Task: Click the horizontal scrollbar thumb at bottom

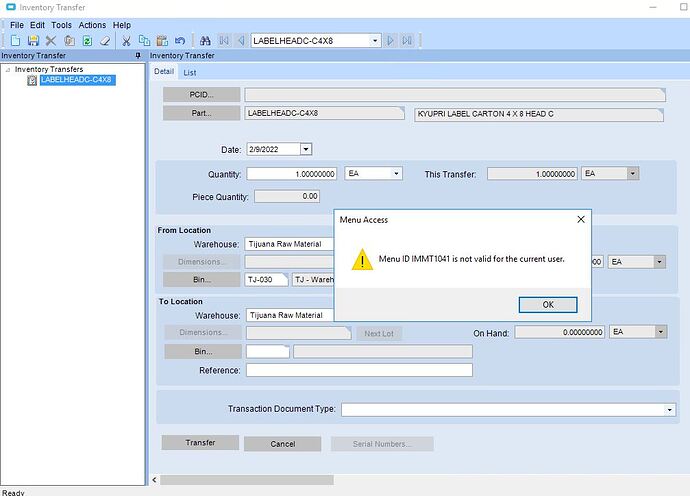Action: pyautogui.click(x=247, y=480)
